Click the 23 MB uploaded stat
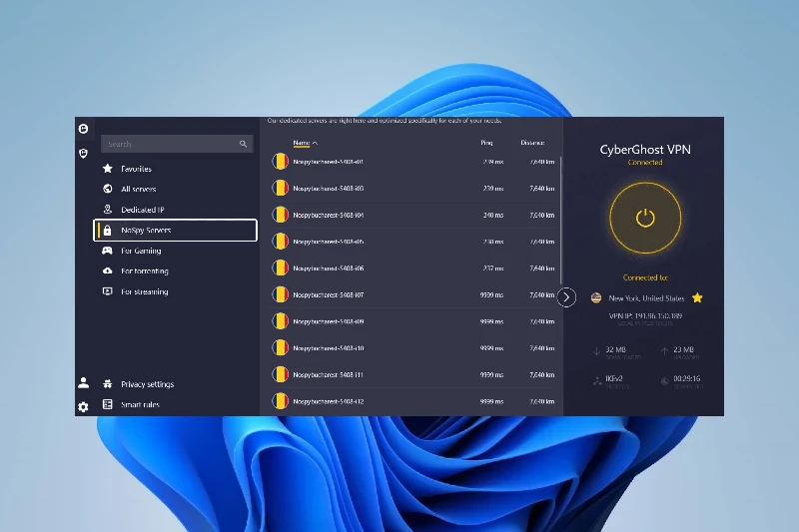This screenshot has height=532, width=799. point(683,349)
